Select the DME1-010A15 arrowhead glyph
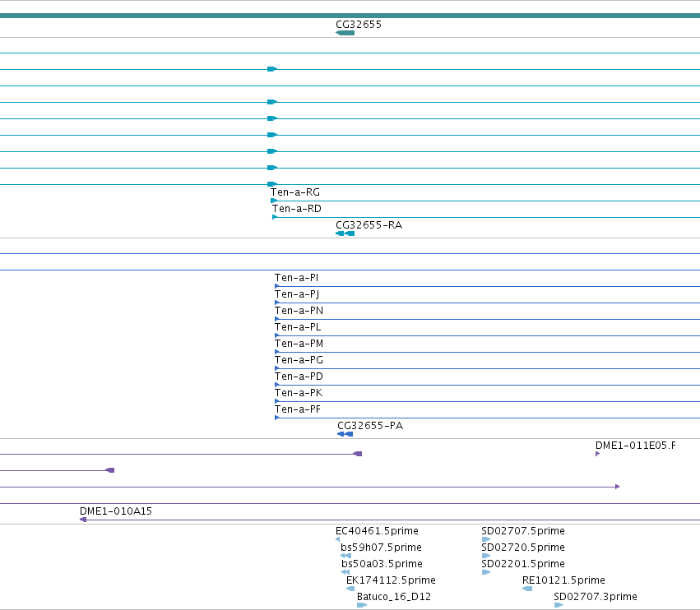700x610 pixels. [x=83, y=520]
